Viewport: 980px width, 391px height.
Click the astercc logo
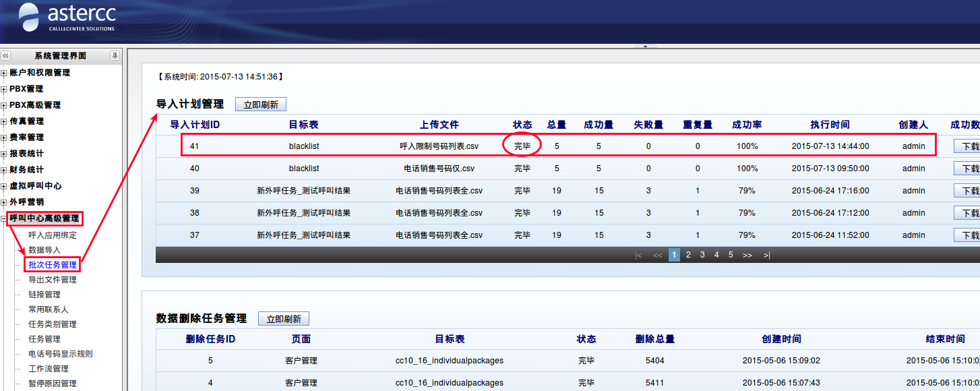point(67,18)
